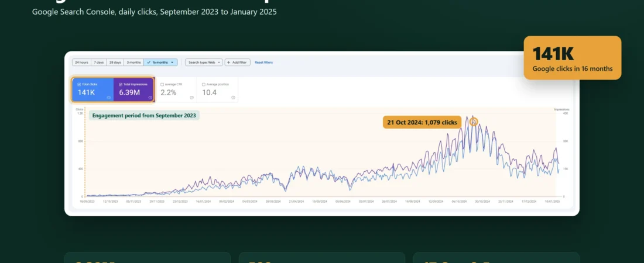The image size is (644, 263).
Task: Click help icon on Total impressions card
Action: tap(150, 97)
